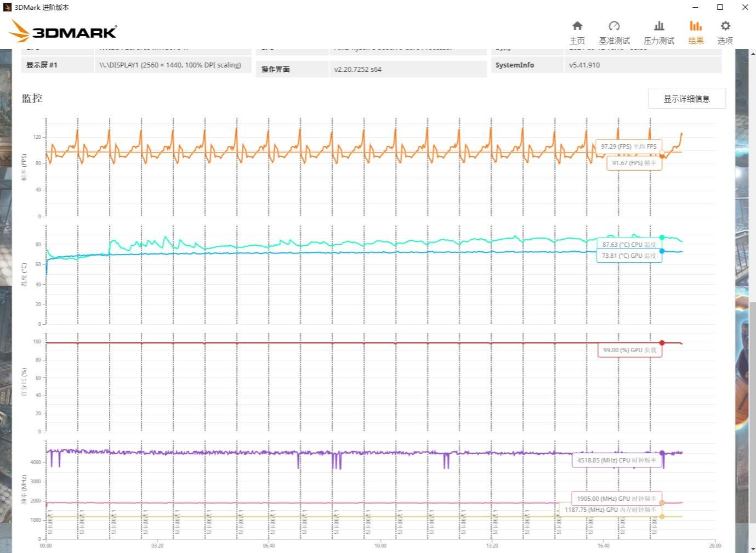Image resolution: width=756 pixels, height=553 pixels.
Task: Select the Results (结果) bar chart icon
Action: point(696,26)
